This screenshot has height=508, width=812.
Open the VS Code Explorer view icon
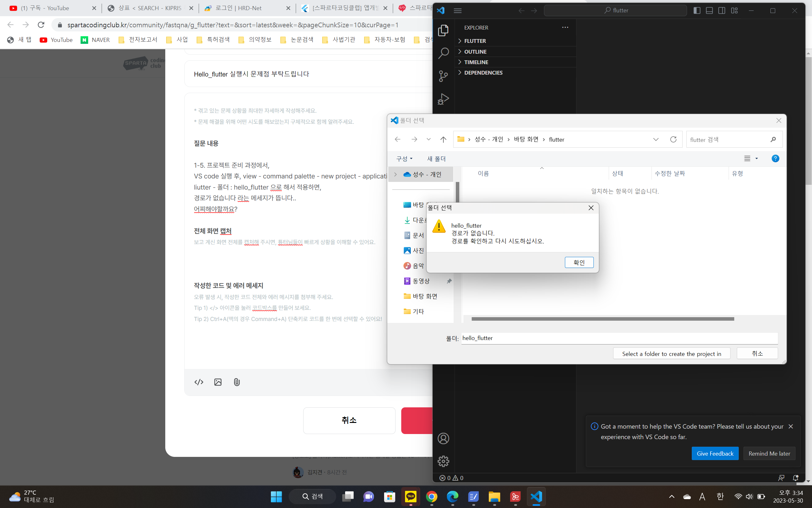(x=443, y=30)
